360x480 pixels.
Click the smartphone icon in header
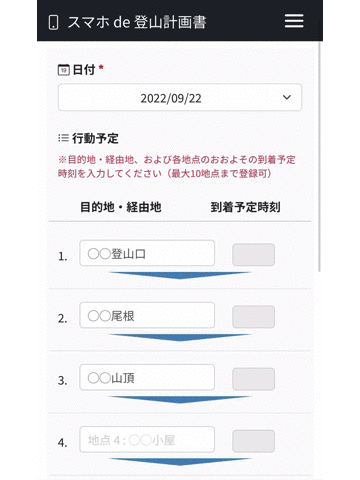(53, 22)
